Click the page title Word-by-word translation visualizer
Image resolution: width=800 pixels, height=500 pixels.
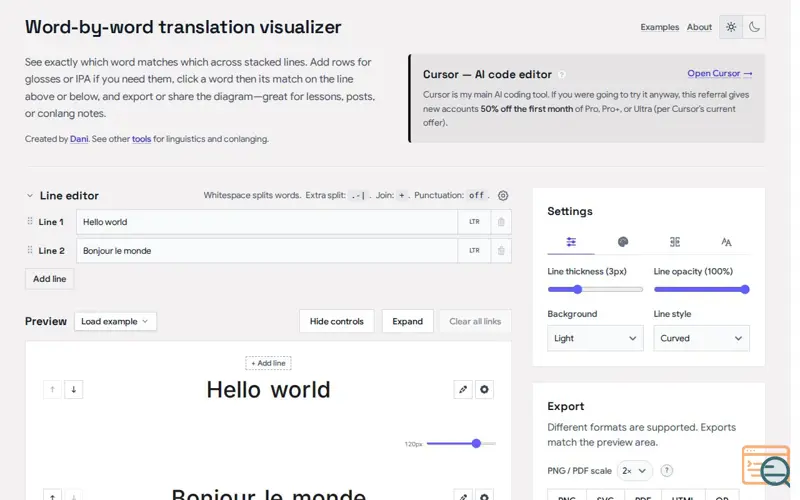[x=183, y=27]
